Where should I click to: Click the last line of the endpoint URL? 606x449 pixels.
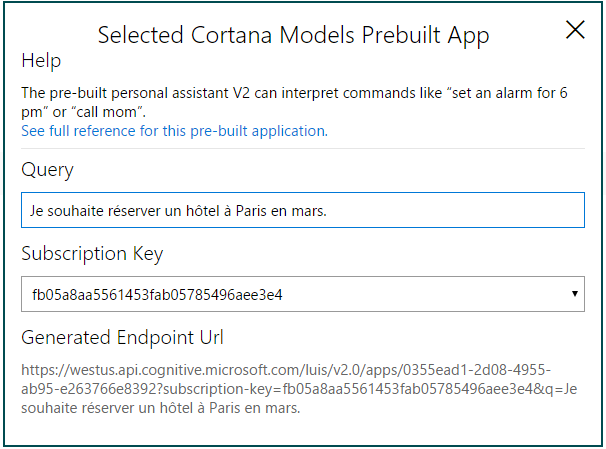click(x=161, y=408)
